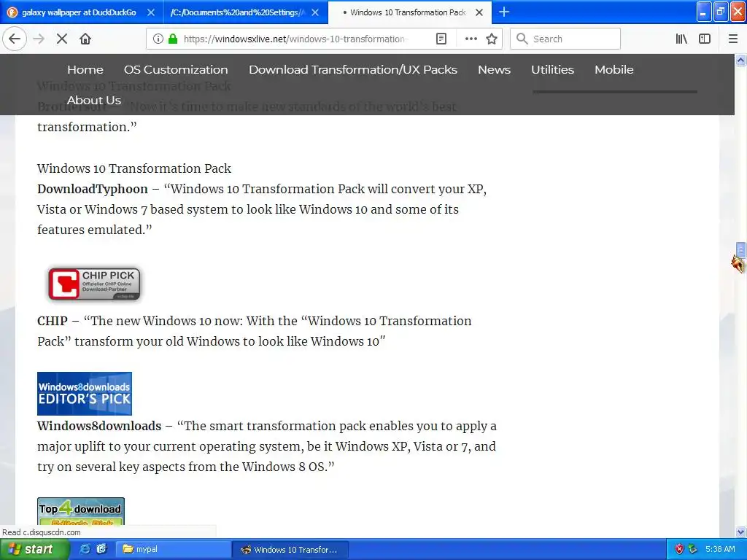This screenshot has height=560, width=747.
Task: Open the About Us page
Action: 94,101
